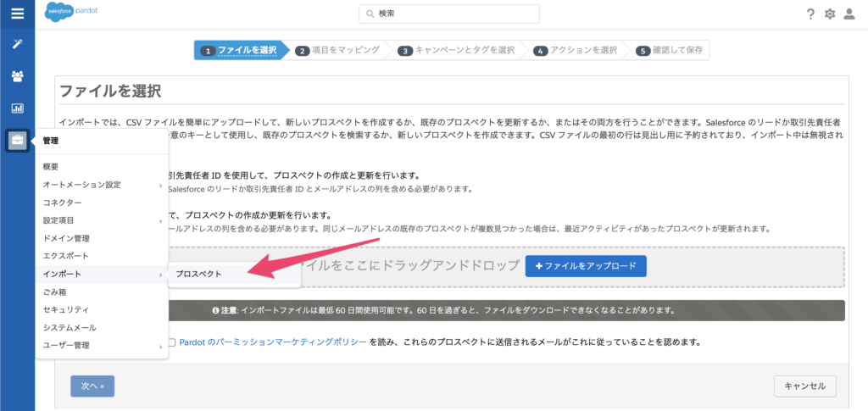
Task: Click the 管理 menu header
Action: pyautogui.click(x=51, y=141)
